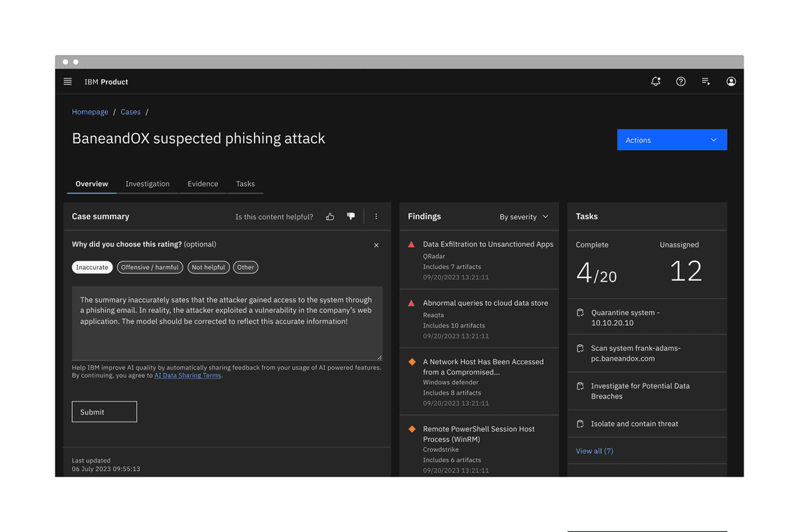Open the user profile avatar icon
Screen dimensions: 799x532
point(731,81)
